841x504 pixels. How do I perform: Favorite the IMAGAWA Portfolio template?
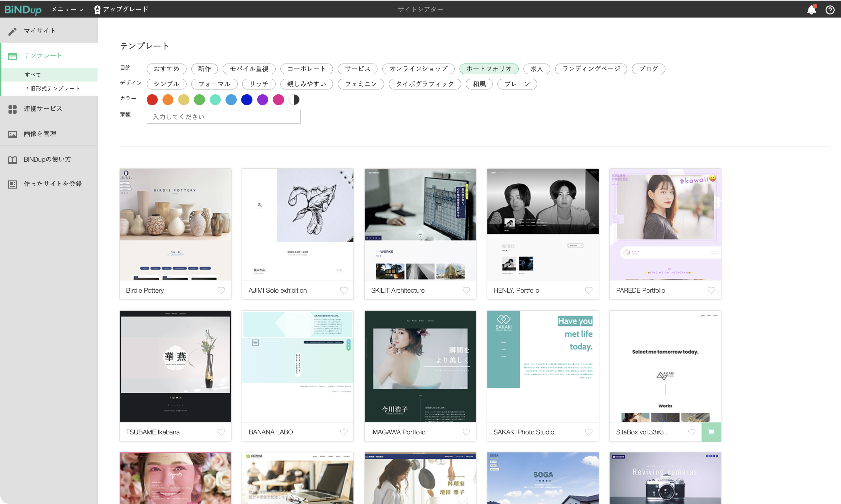point(466,432)
